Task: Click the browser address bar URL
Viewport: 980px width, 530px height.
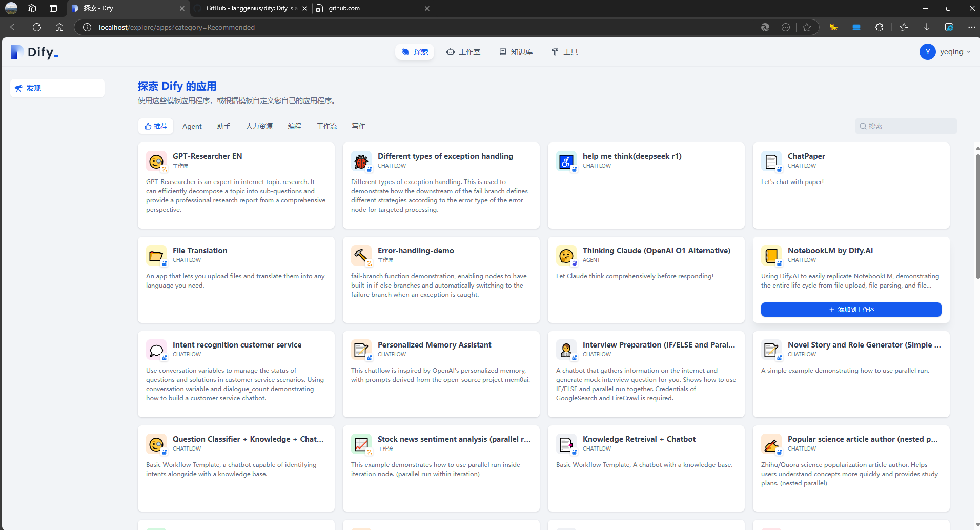Action: pos(176,27)
